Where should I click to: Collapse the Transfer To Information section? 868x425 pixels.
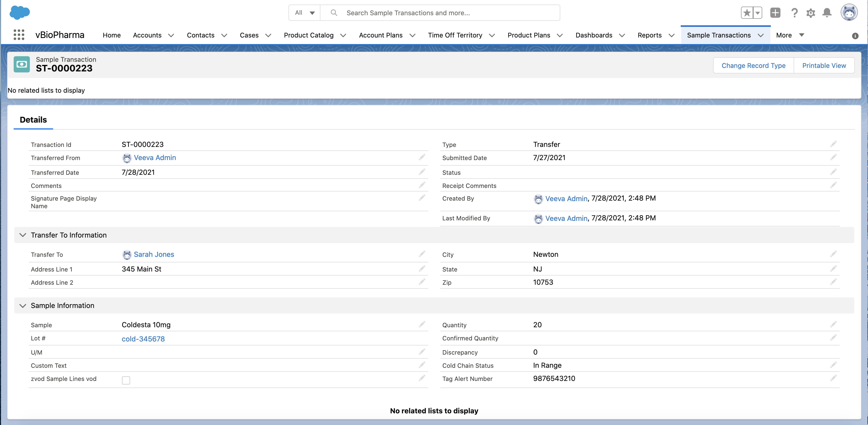coord(23,235)
